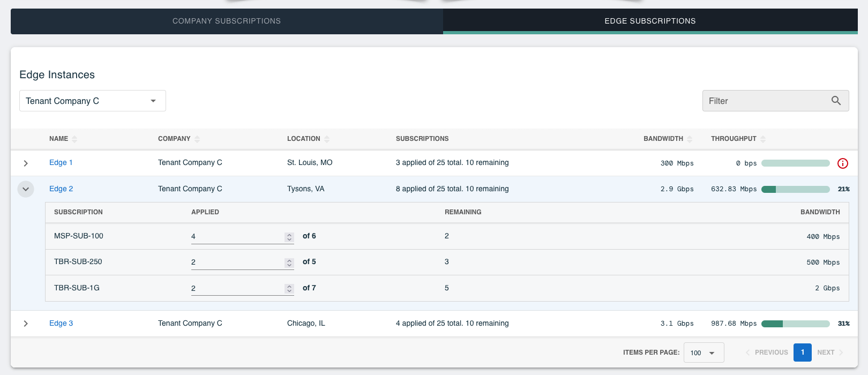Sort by Bandwidth column arrows icon
This screenshot has height=375, width=868.
coord(690,139)
